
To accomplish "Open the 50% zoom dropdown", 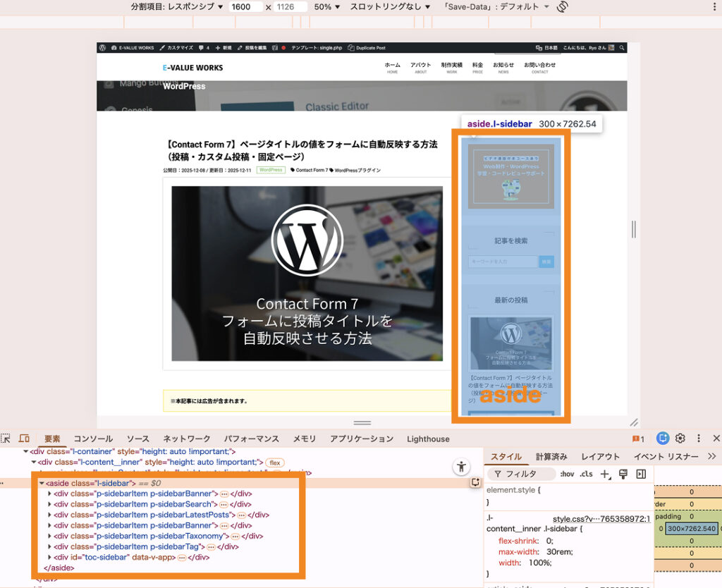I will click(x=327, y=7).
